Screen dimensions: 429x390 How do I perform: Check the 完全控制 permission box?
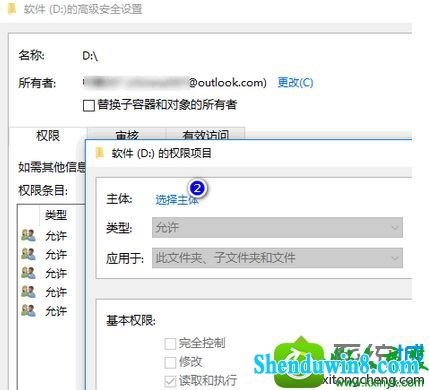170,343
